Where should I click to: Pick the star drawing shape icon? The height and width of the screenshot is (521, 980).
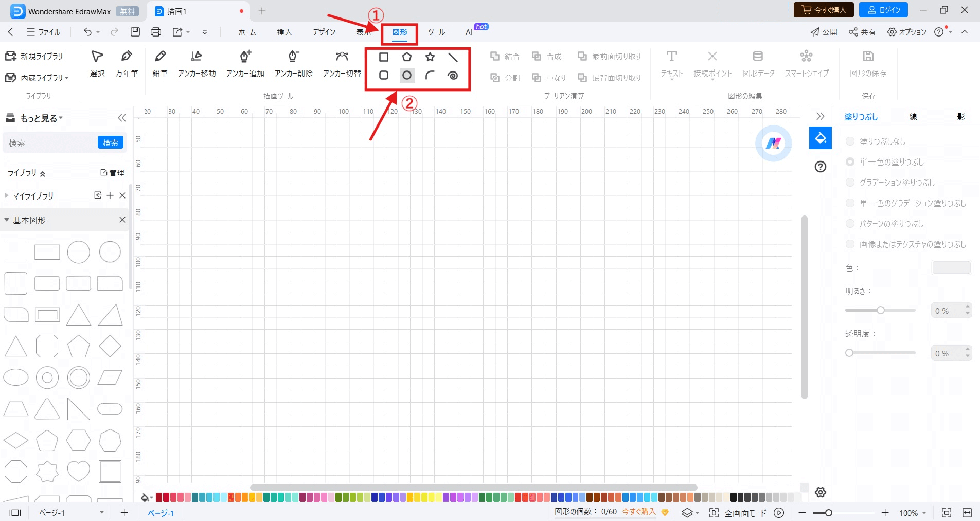click(430, 57)
